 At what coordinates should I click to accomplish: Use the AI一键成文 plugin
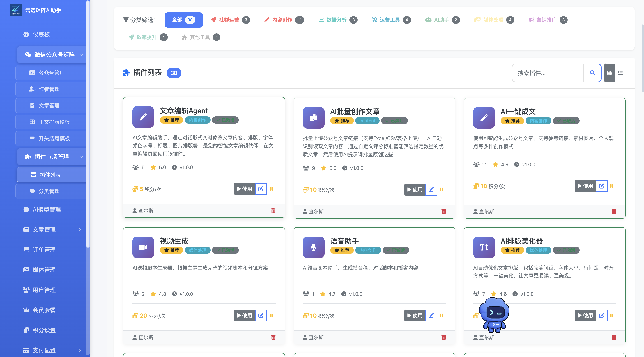[585, 186]
